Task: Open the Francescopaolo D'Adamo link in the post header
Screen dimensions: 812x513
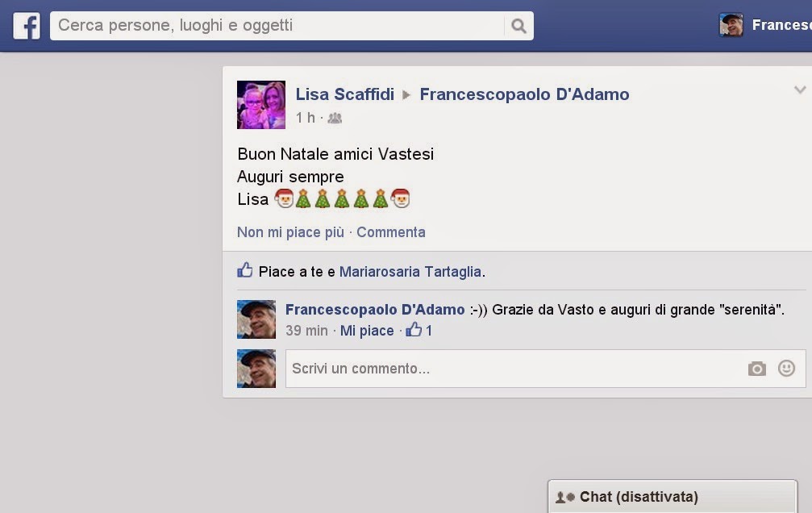Action: (524, 94)
